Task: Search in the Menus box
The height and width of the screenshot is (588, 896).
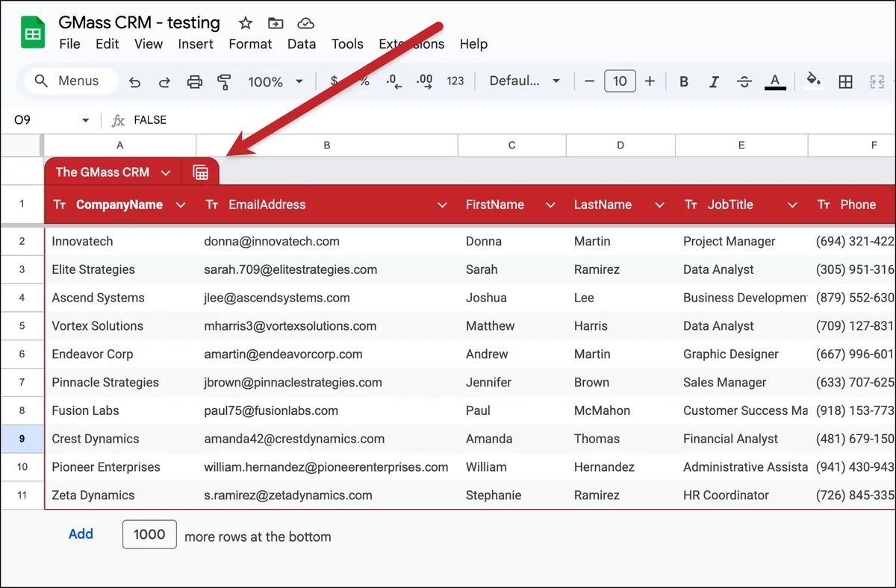Action: pos(72,81)
